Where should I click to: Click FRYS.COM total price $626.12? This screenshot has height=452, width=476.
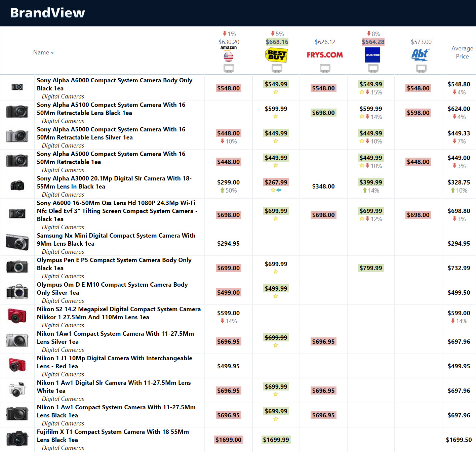[x=325, y=42]
